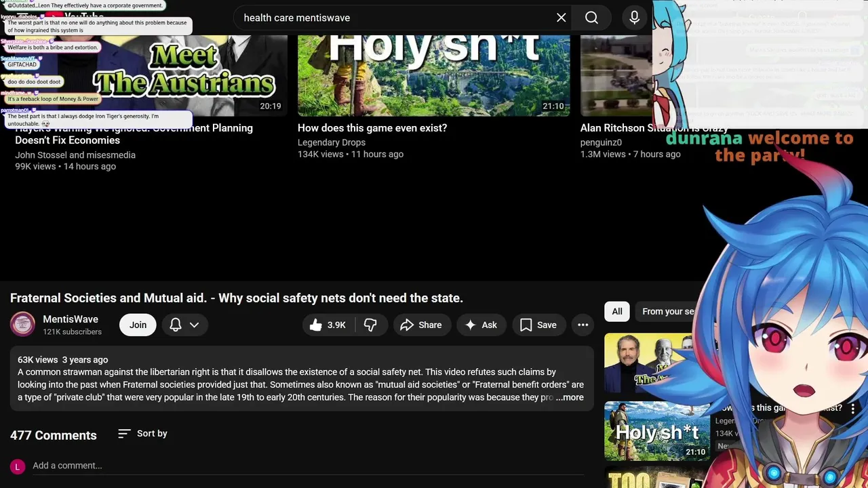Screen dimensions: 868x488
Task: Visit the penguinz0 channel
Action: click(x=601, y=142)
